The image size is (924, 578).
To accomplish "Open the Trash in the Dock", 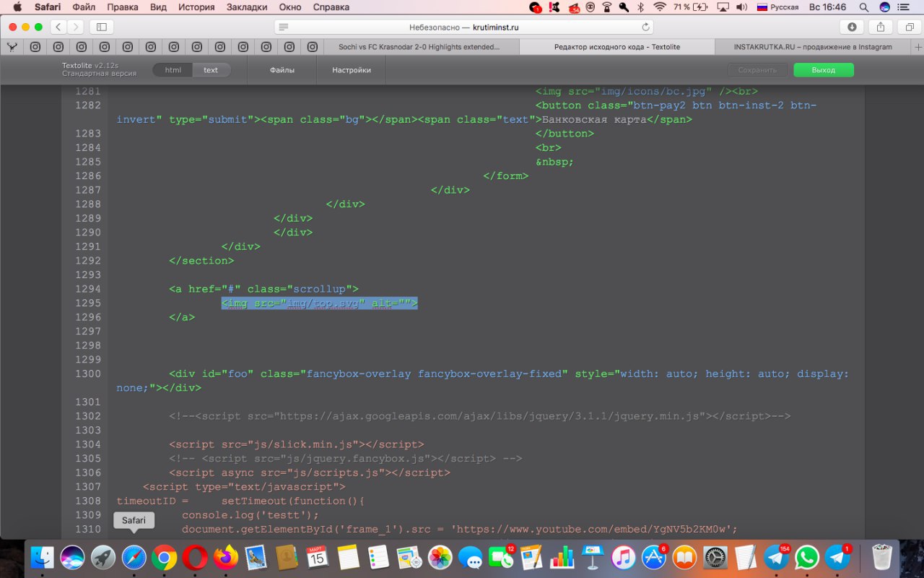I will coord(882,557).
